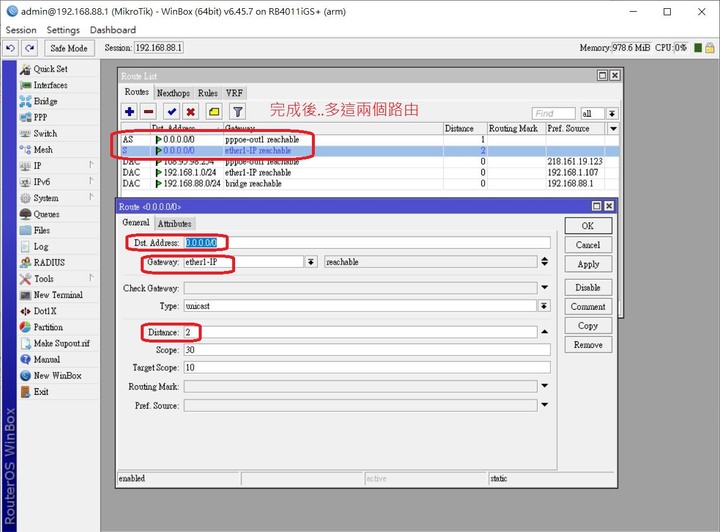This screenshot has width=720, height=532.
Task: Click Make Supout.rif in sidebar
Action: click(x=62, y=343)
